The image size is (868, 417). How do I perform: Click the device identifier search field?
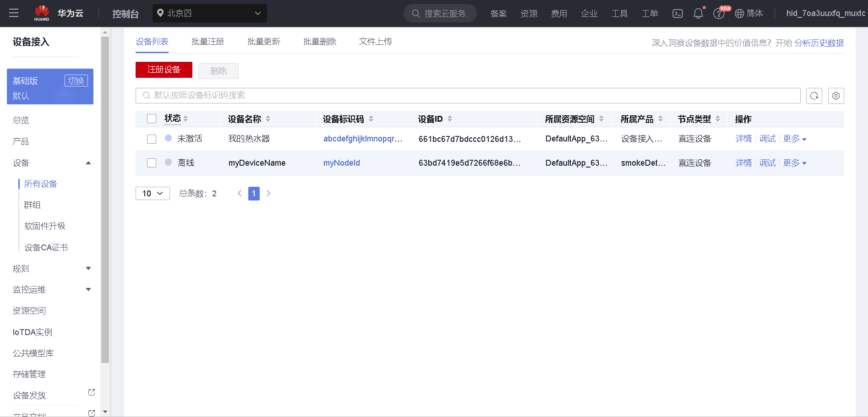[468, 96]
